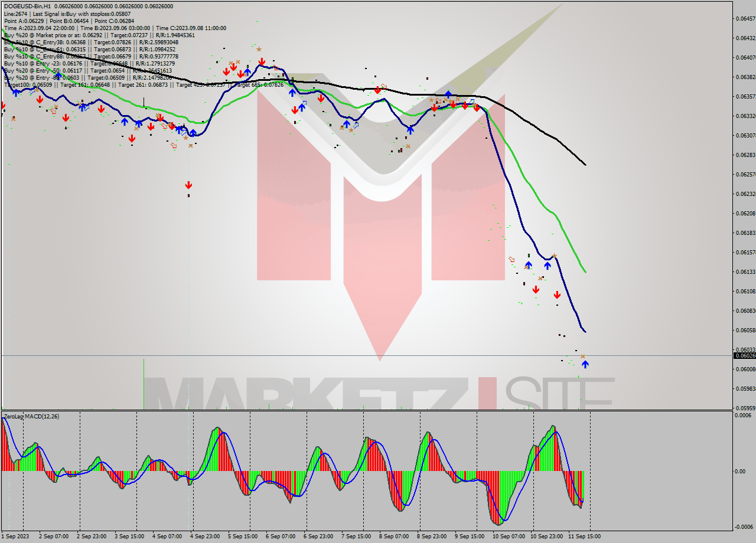The image size is (756, 543).
Task: Click the '8 Sep 07:00' time label
Action: [394, 537]
